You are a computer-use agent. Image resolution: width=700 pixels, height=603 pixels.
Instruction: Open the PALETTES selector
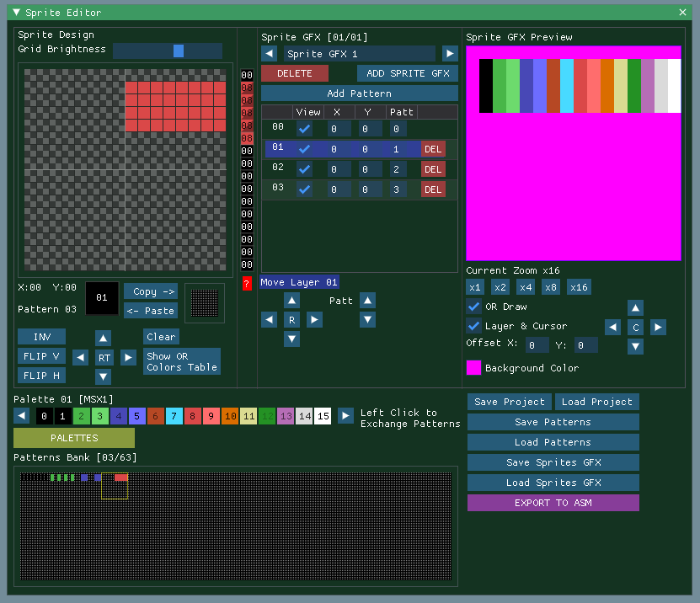pos(73,438)
